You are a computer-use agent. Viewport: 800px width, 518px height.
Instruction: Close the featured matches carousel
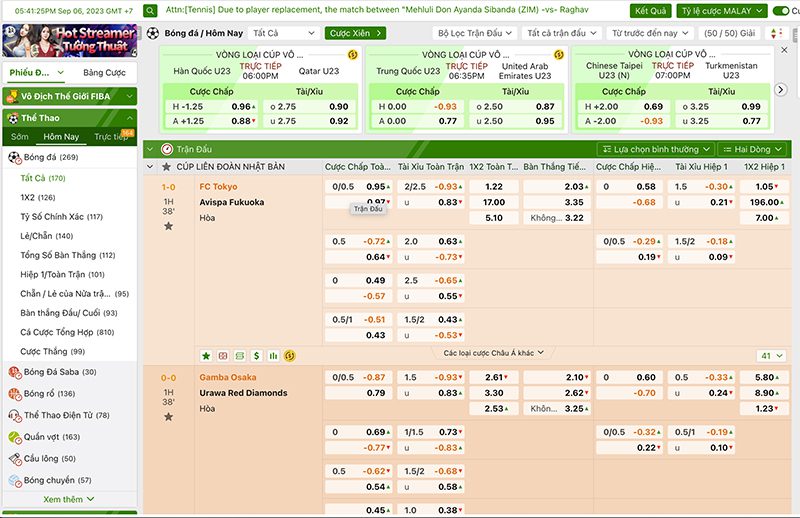pos(784,50)
